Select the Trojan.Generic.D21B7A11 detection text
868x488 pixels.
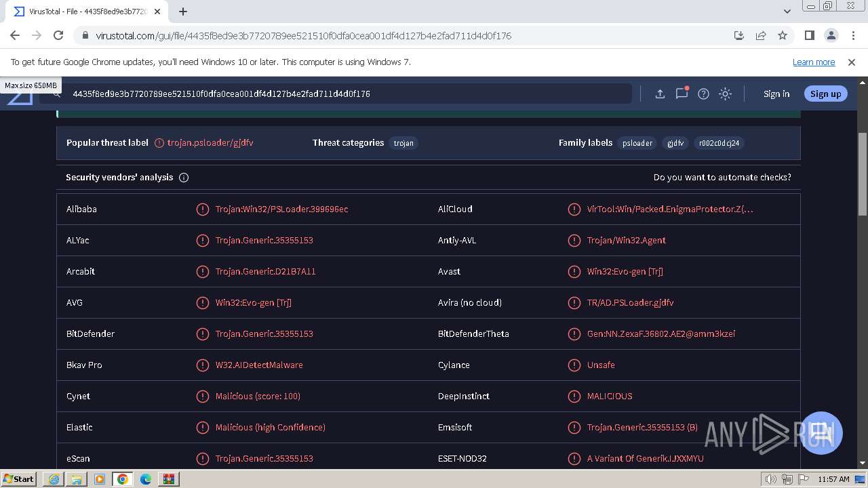266,271
